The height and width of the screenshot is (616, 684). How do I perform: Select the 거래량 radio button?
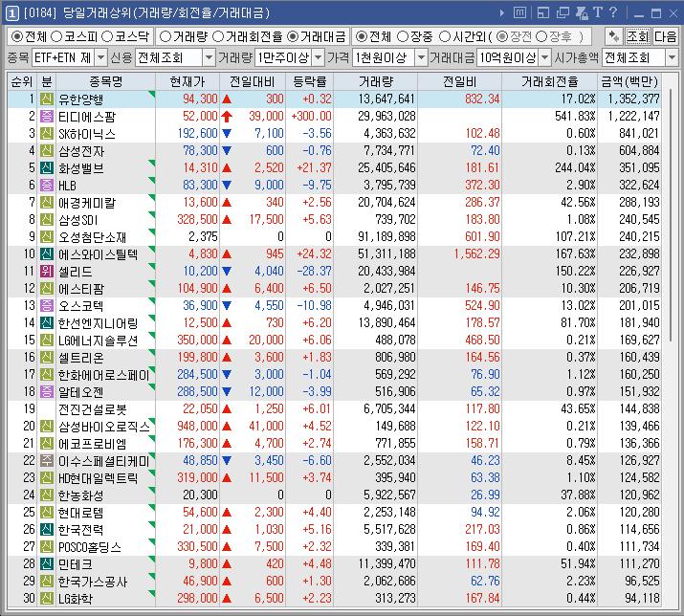coord(165,36)
